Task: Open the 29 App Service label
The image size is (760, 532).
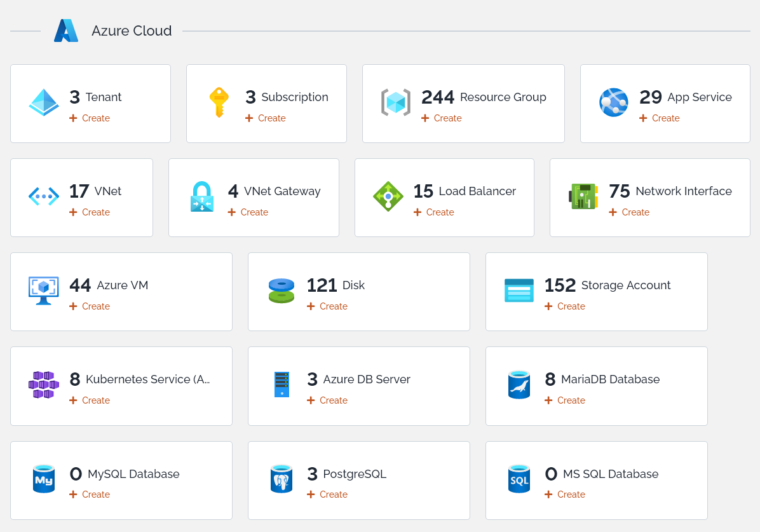Action: click(686, 97)
